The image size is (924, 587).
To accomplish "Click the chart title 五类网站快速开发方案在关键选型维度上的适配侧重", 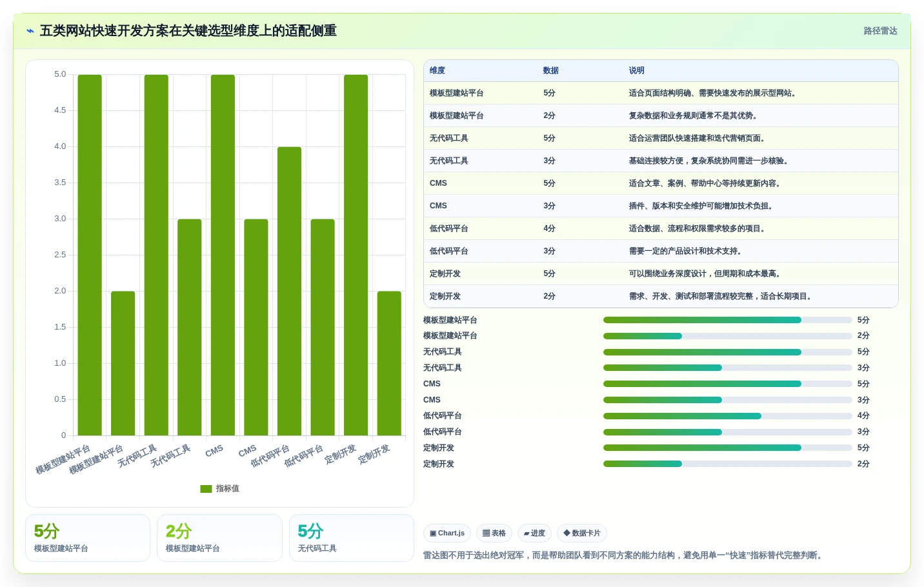I will [188, 31].
